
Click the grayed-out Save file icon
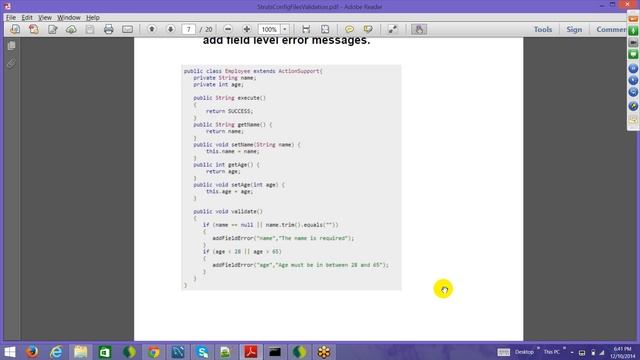coord(90,29)
